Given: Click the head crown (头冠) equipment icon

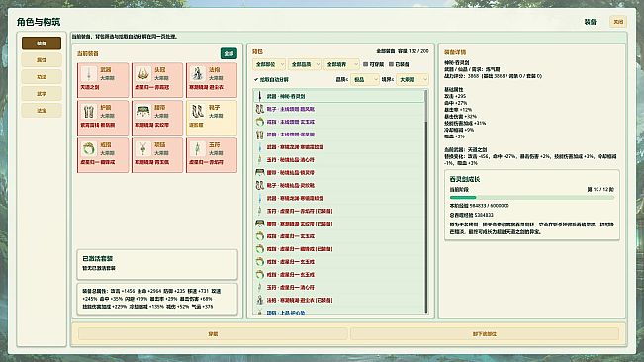Looking at the screenshot, I should [142, 74].
